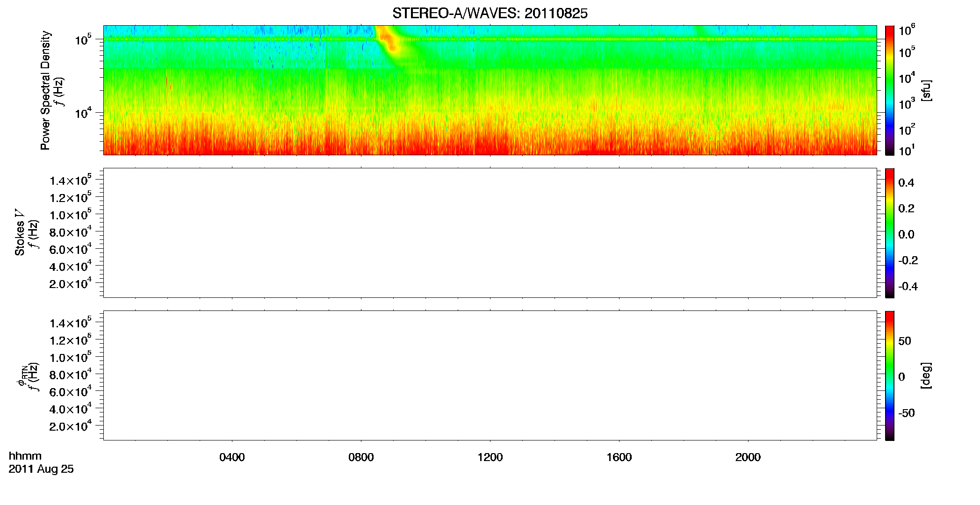This screenshot has width=980, height=505.
Task: Click the "0800" time axis label
Action: [361, 457]
